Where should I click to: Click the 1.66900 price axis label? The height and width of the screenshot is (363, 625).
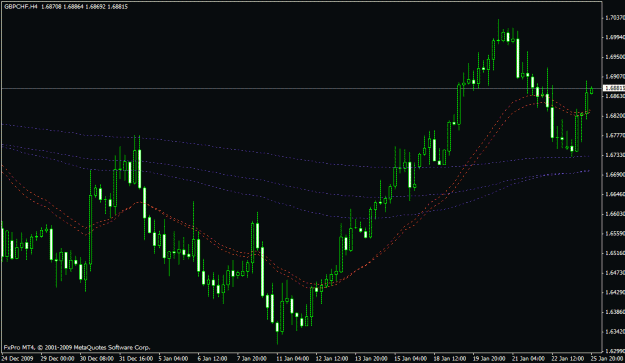click(x=615, y=175)
